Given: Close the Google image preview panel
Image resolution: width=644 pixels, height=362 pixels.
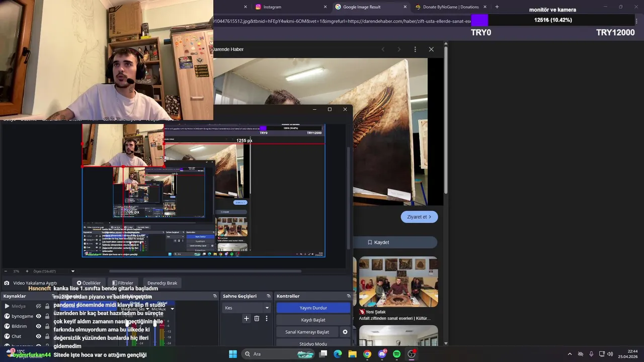Looking at the screenshot, I should (431, 49).
